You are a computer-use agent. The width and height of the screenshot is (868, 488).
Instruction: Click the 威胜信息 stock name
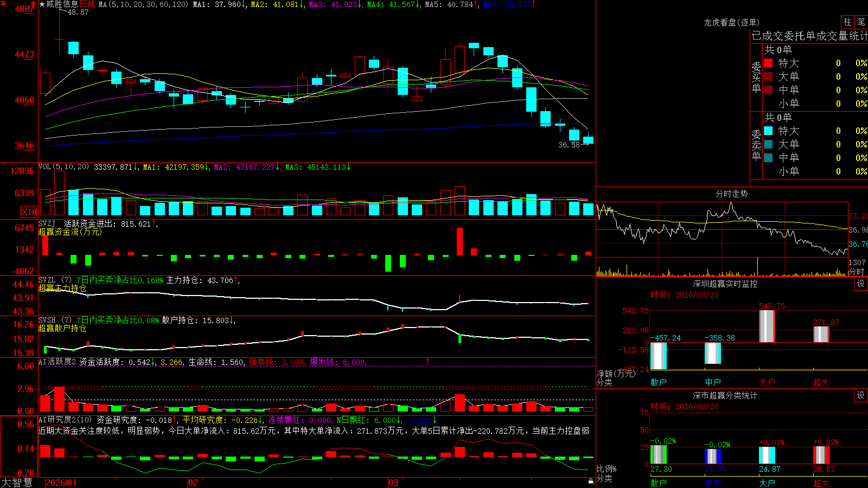pos(62,4)
